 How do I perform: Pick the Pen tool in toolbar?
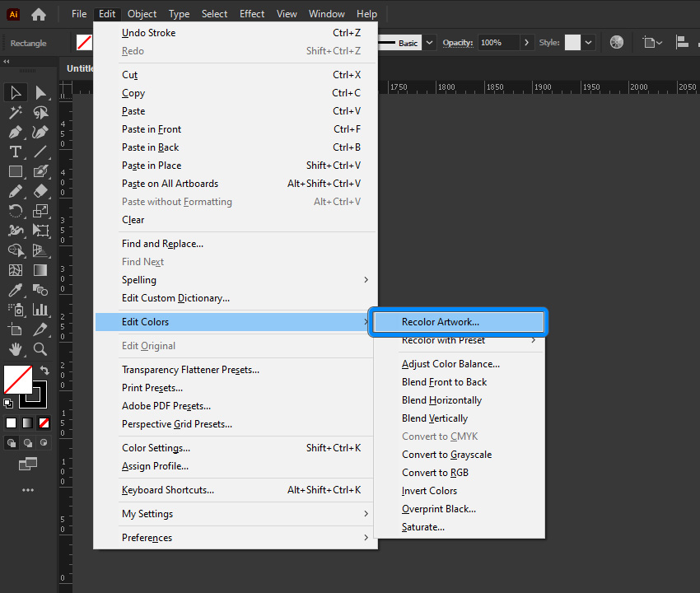15,132
